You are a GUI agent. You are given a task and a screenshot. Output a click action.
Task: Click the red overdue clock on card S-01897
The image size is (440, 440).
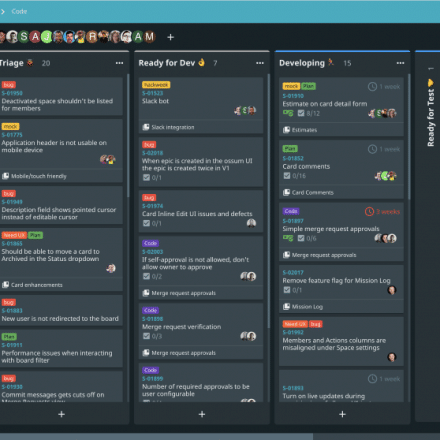369,212
